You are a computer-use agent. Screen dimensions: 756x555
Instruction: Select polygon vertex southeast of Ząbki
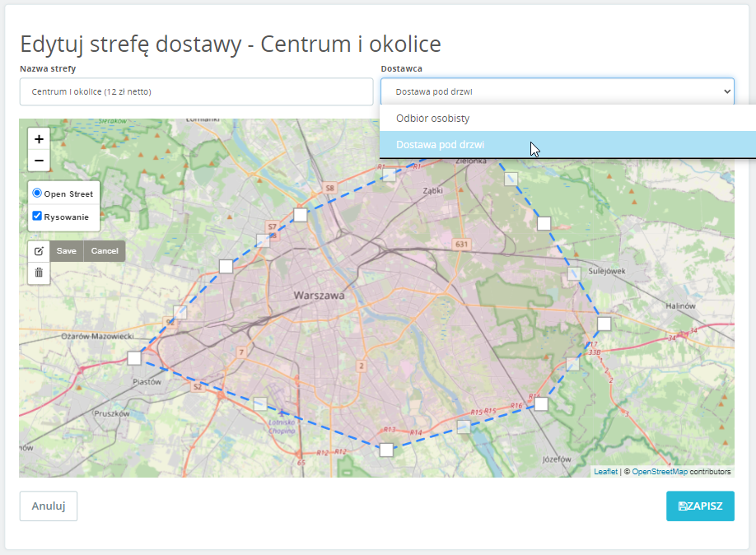tap(544, 224)
